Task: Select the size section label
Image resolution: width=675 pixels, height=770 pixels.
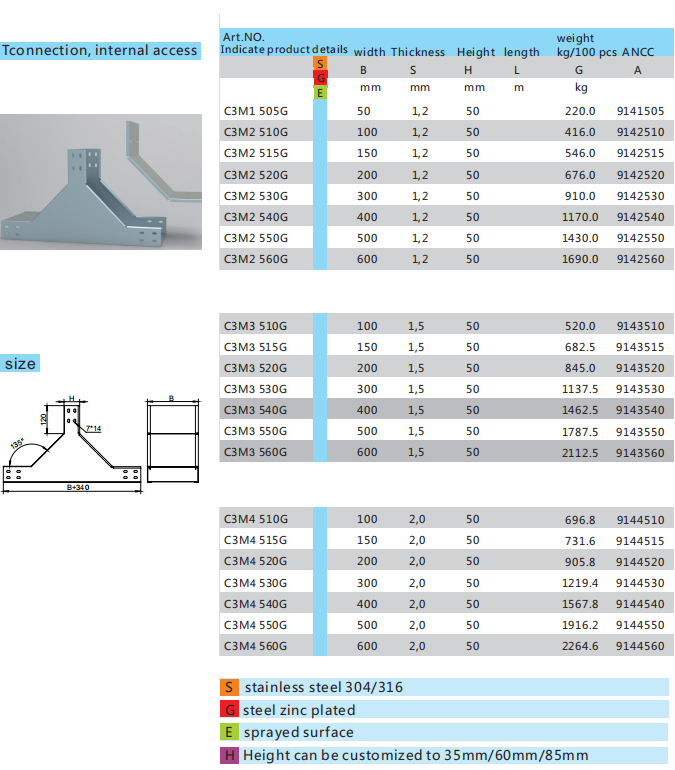Action: [20, 364]
